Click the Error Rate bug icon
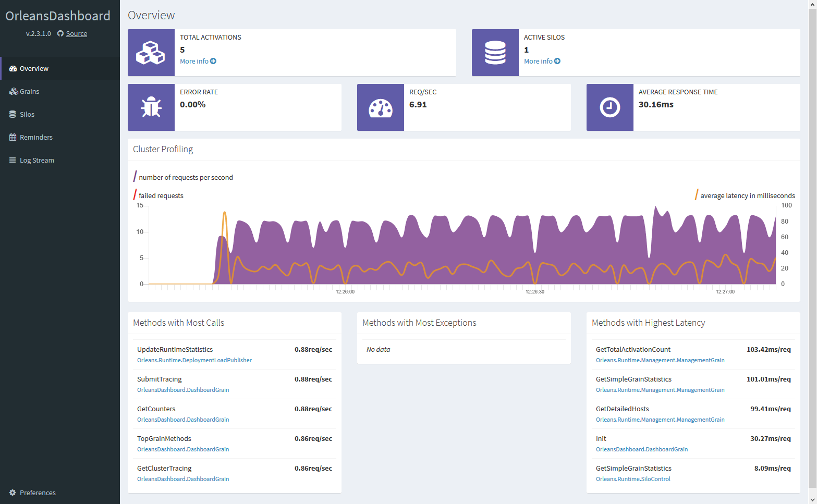This screenshot has height=504, width=817. coord(151,107)
